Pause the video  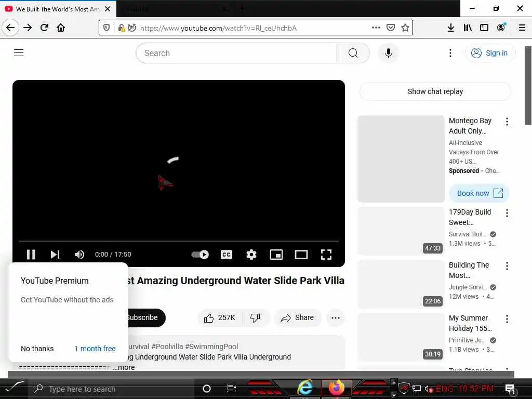pos(31,255)
